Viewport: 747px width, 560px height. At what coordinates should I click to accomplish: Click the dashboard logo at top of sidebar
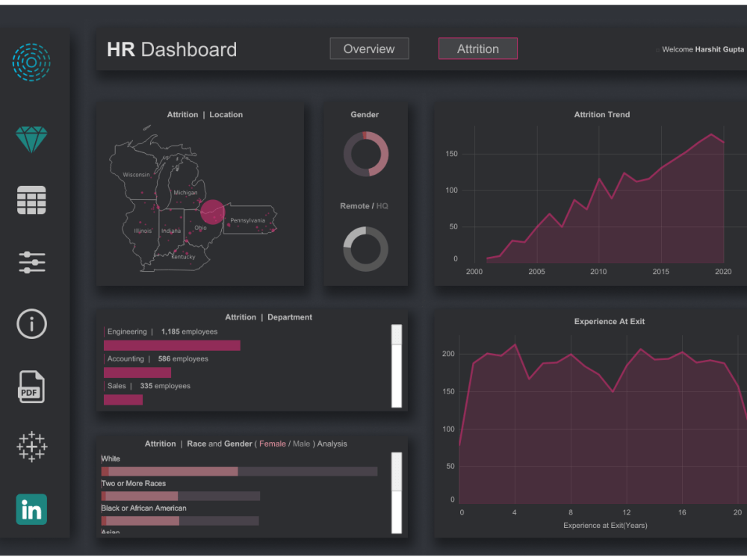tap(31, 63)
